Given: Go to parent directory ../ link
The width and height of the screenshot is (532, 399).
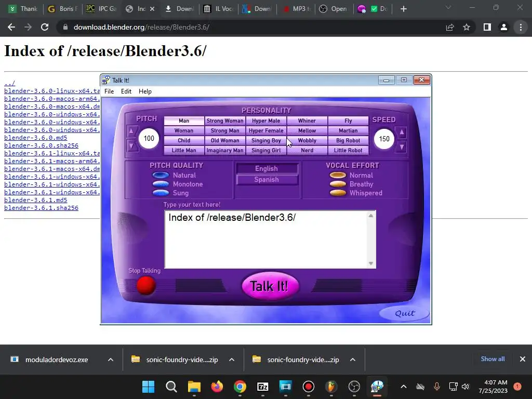Looking at the screenshot, I should (9, 83).
